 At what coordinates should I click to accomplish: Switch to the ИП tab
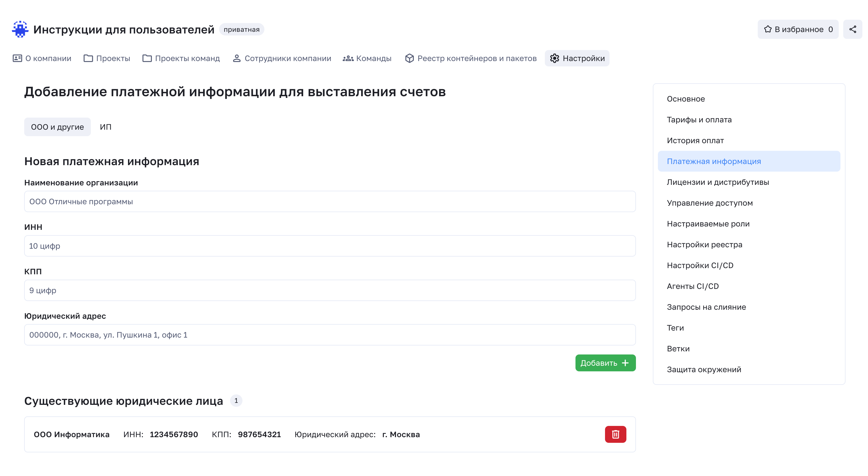point(105,127)
